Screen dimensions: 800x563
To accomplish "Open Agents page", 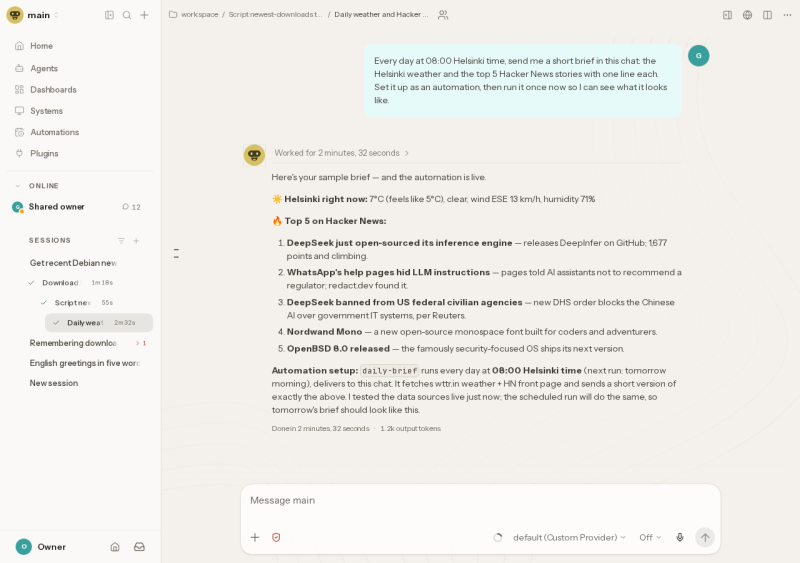I will pyautogui.click(x=81, y=68).
